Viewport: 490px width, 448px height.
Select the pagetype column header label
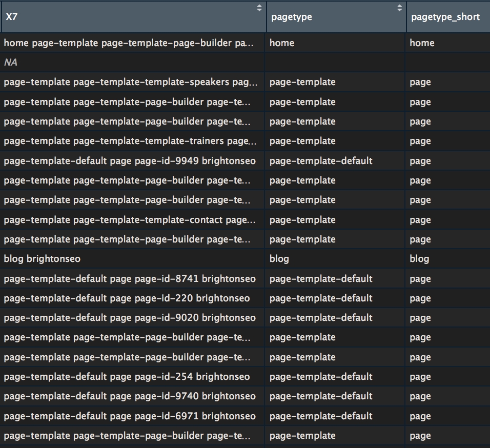(292, 17)
